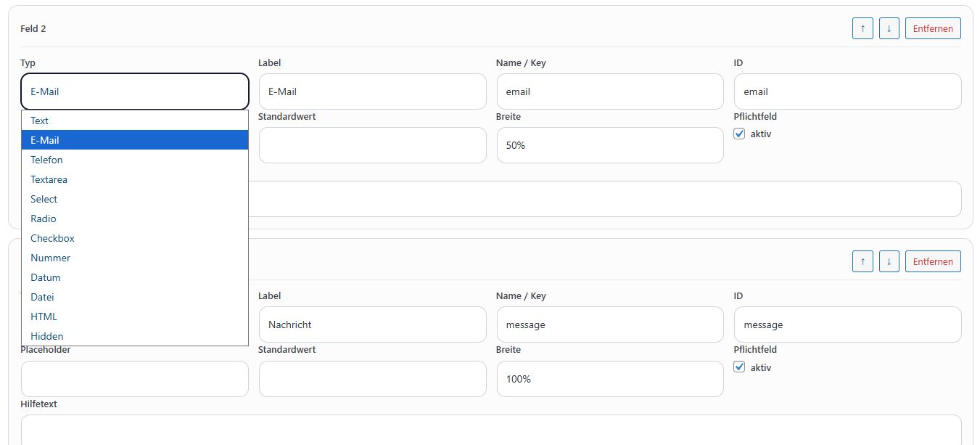Select Hidden field type option

point(46,336)
